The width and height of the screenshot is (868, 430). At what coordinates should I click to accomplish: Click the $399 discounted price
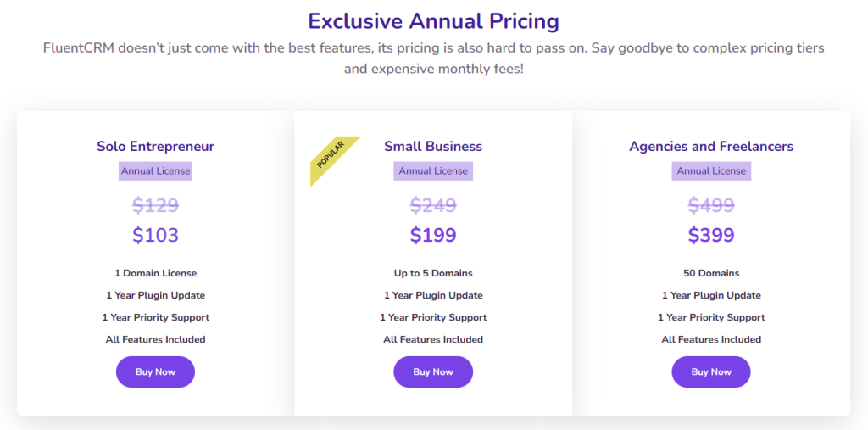pos(711,236)
